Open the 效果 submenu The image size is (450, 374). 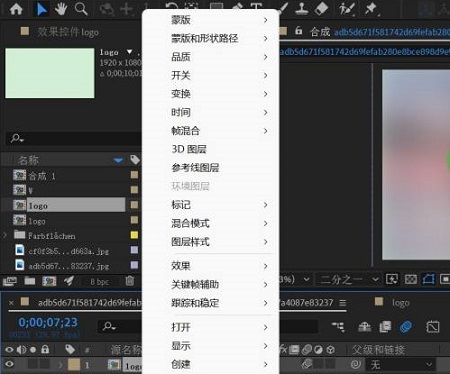tap(211, 266)
